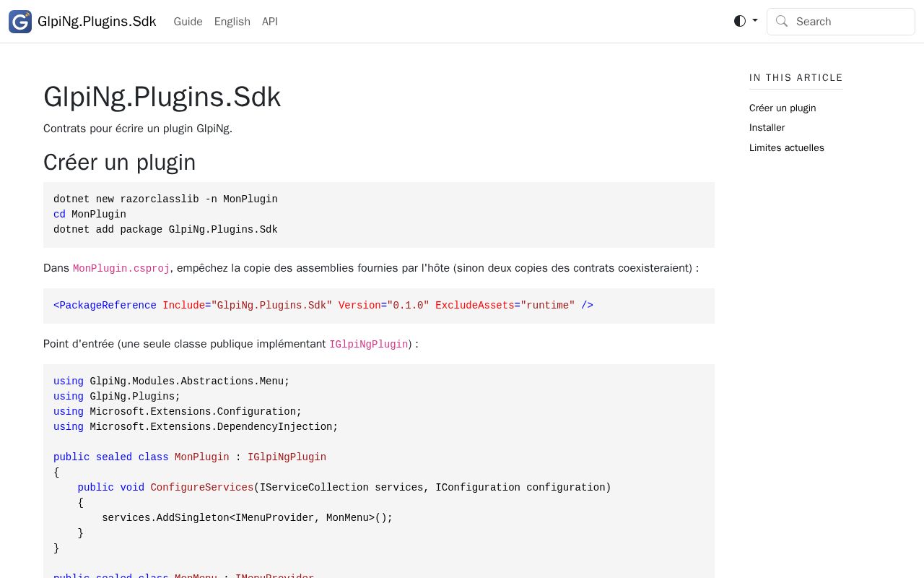Click the line 'dotnet new razorclasslib -n MonPlugin'
This screenshot has width=924, height=578.
pos(165,199)
